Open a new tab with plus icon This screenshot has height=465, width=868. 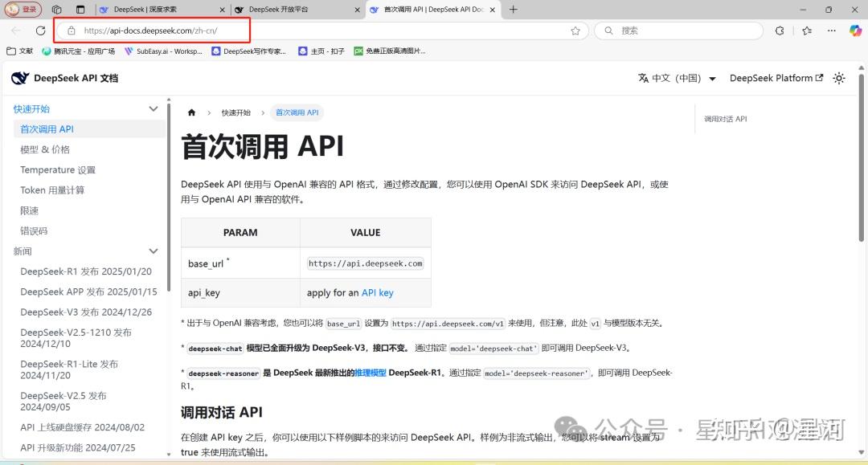[513, 10]
